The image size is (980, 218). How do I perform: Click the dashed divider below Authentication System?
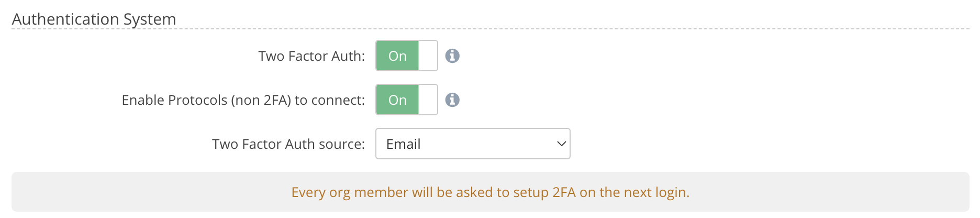576,29
